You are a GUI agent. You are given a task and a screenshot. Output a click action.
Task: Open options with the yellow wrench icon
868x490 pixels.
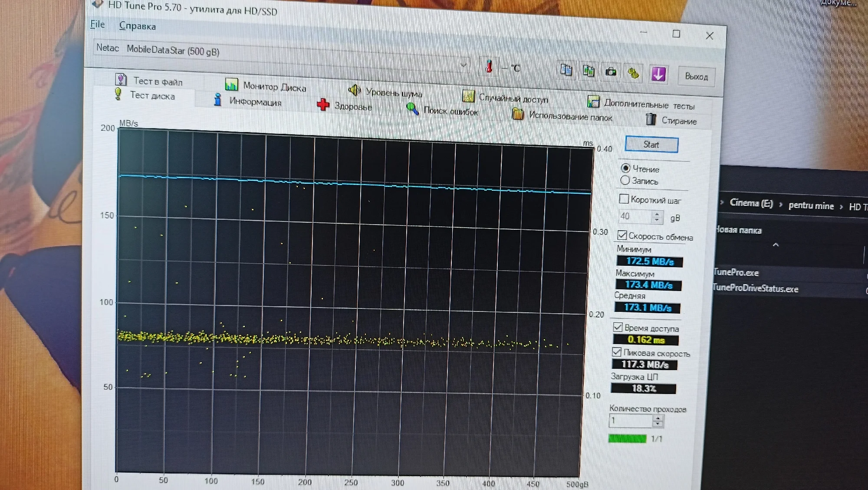(x=634, y=73)
